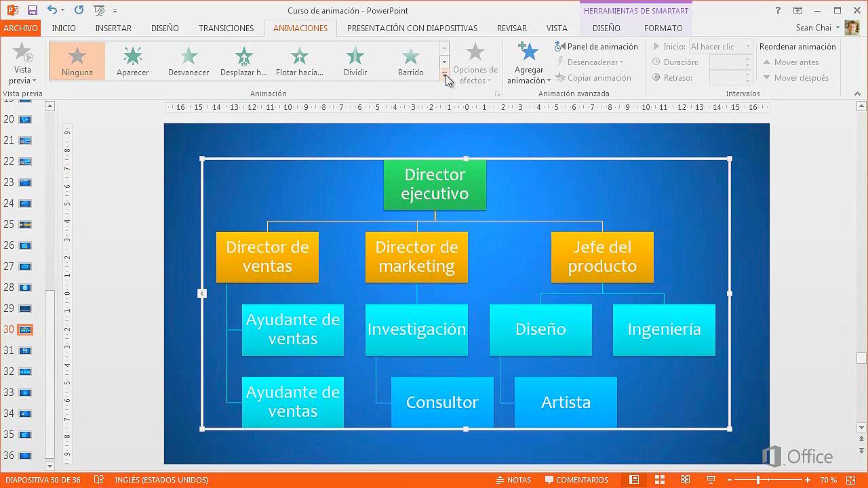Click the spell check icon in status bar
868x488 pixels.
99,480
